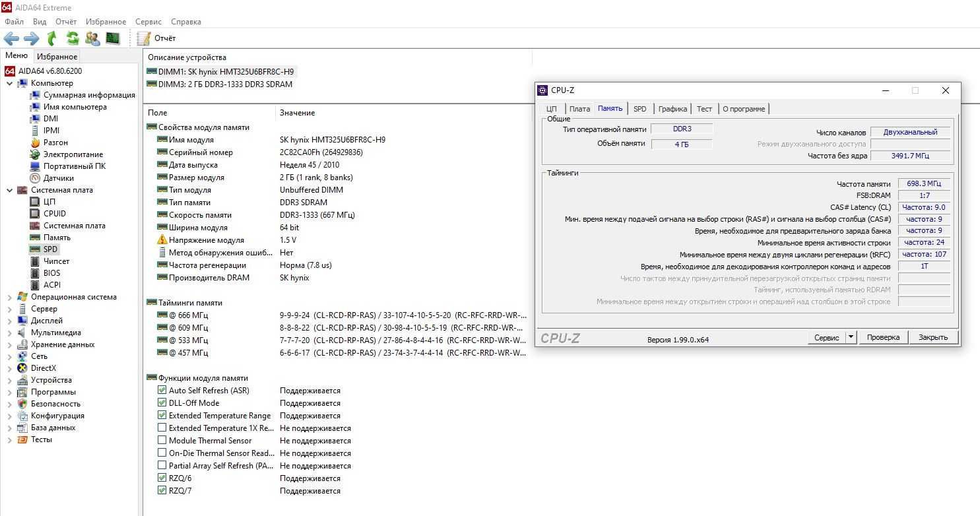Click the Back arrow toolbar icon
Viewport: 980px width, 516px height.
click(x=11, y=38)
